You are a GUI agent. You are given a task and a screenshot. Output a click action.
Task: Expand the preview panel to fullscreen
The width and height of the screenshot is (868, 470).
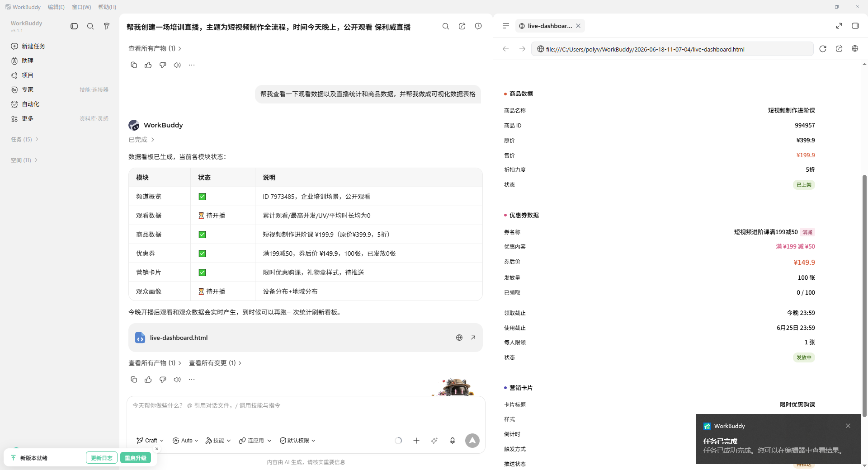click(839, 26)
